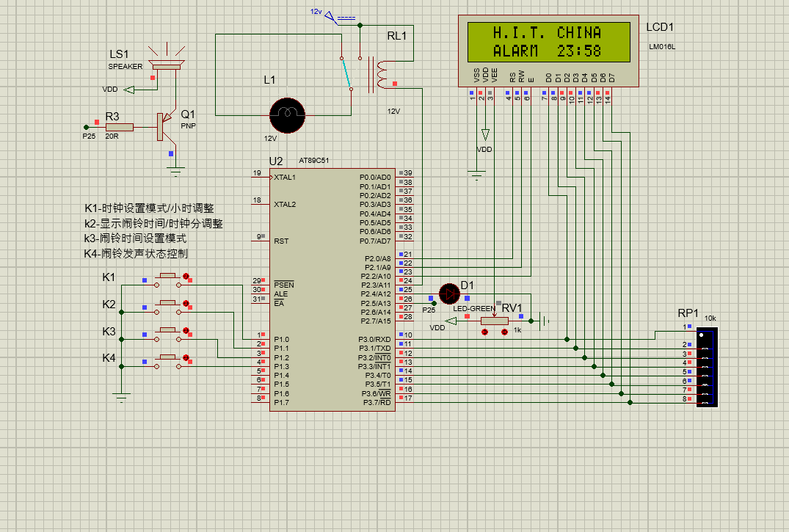Click the '20R' value under R3
Image resolution: width=789 pixels, height=532 pixels.
(x=112, y=136)
